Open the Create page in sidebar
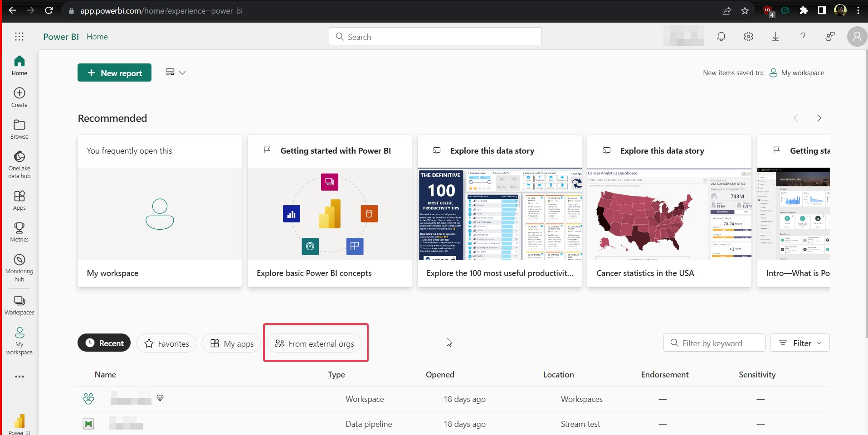 pos(20,97)
